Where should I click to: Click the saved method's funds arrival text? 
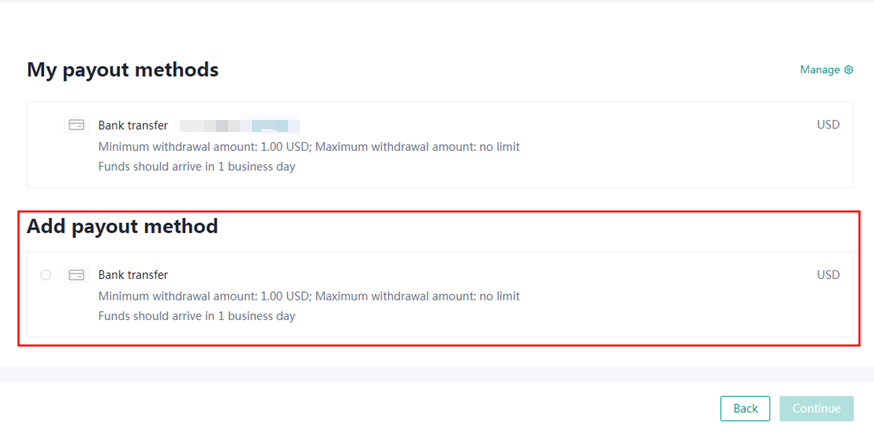pyautogui.click(x=197, y=167)
